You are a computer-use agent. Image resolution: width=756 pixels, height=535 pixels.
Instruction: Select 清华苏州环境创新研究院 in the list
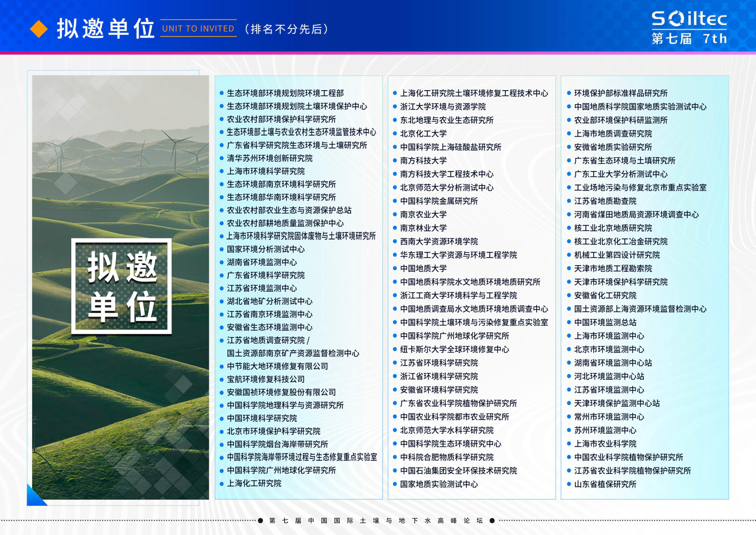270,158
